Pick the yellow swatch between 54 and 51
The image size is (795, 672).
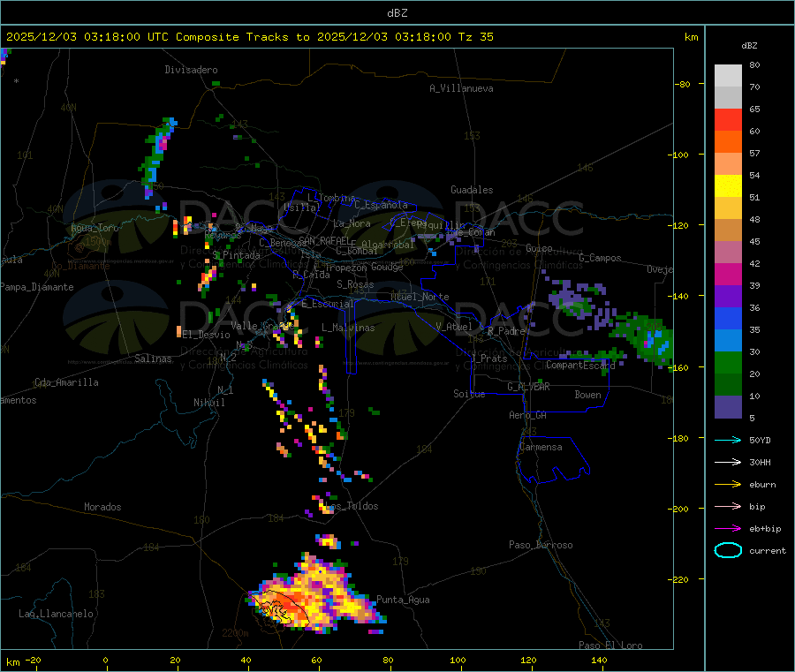728,186
